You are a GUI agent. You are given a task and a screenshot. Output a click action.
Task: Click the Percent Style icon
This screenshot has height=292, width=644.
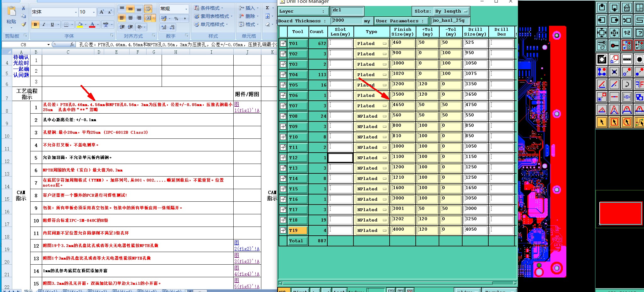tap(176, 19)
